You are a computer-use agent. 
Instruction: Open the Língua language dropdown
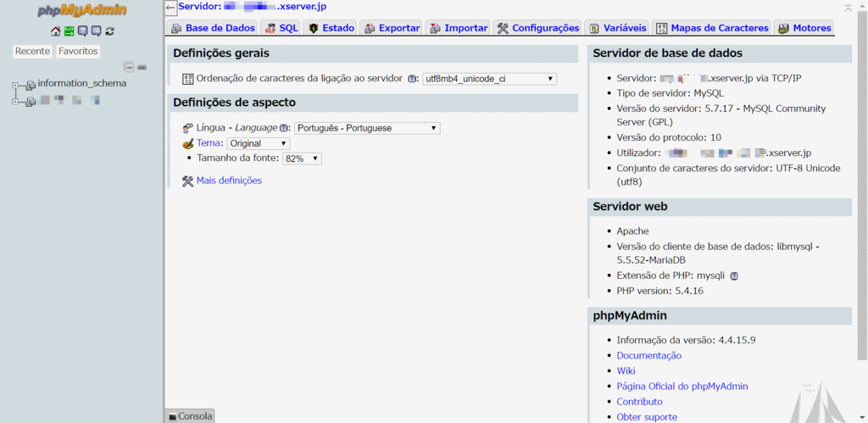pyautogui.click(x=367, y=129)
